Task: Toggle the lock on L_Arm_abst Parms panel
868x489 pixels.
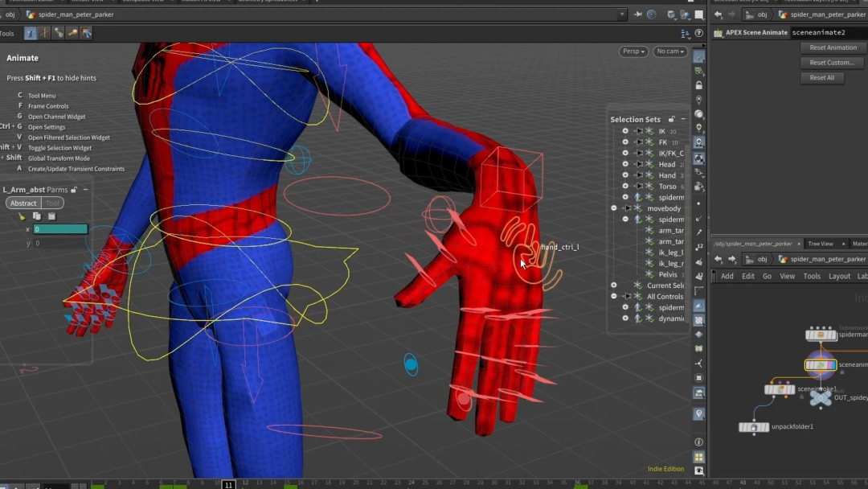Action: tap(74, 189)
